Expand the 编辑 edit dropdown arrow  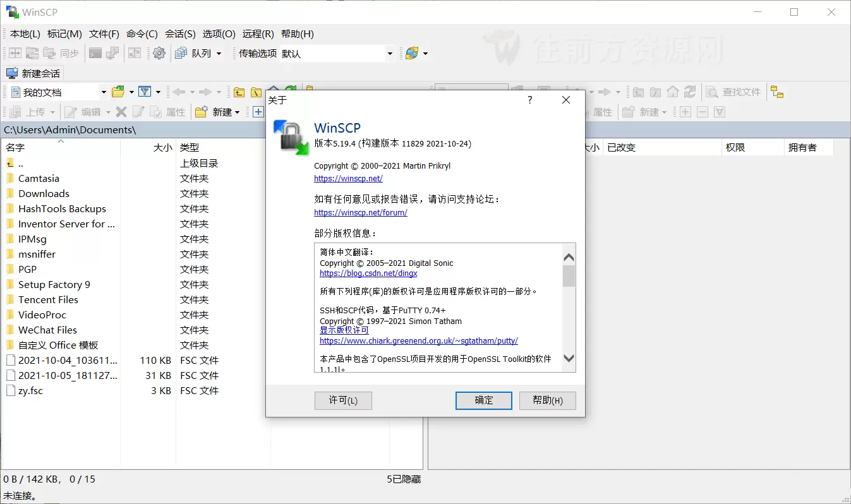point(108,112)
